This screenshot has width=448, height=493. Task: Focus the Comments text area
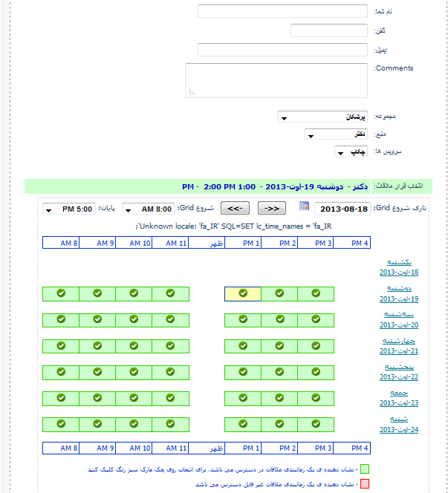[276, 80]
